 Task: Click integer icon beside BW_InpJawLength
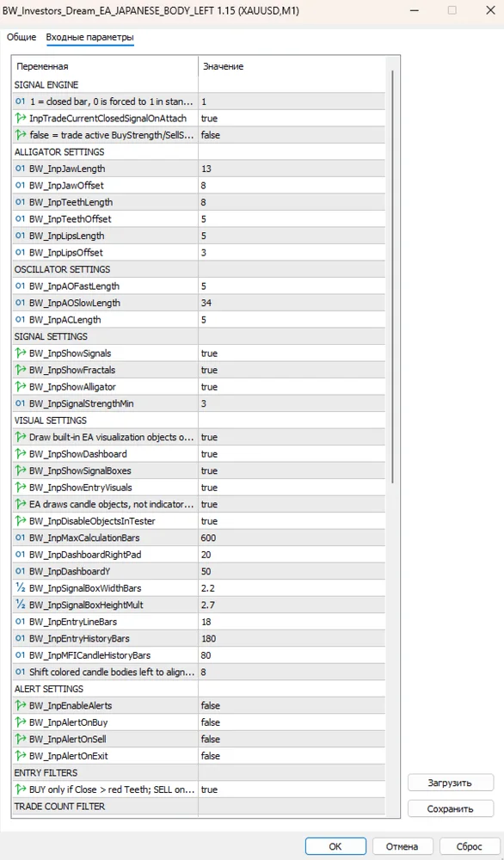[21, 169]
